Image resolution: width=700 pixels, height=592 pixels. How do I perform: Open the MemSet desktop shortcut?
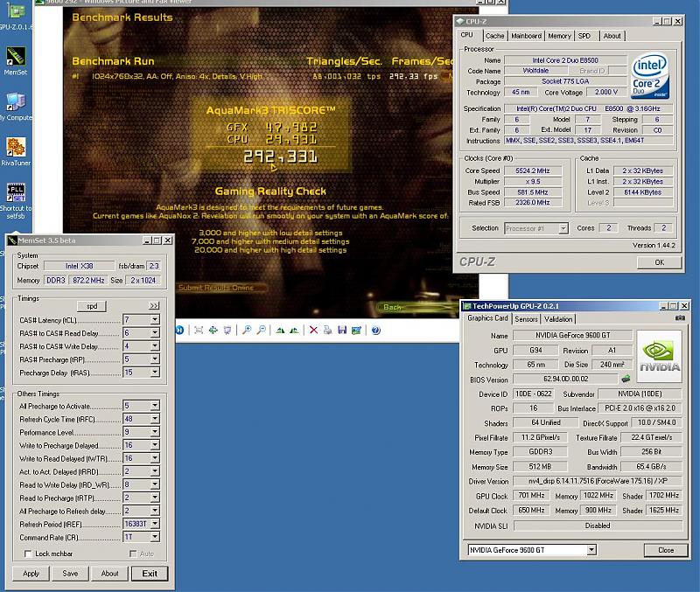pos(16,61)
